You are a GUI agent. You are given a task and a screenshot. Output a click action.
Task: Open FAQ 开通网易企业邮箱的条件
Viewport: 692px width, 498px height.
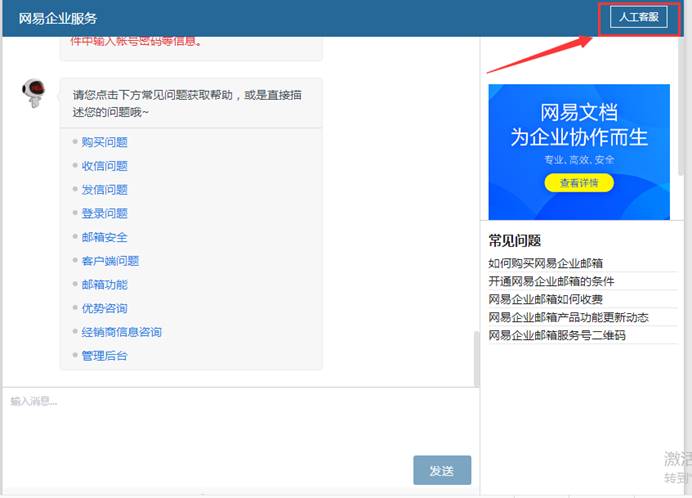coord(551,281)
